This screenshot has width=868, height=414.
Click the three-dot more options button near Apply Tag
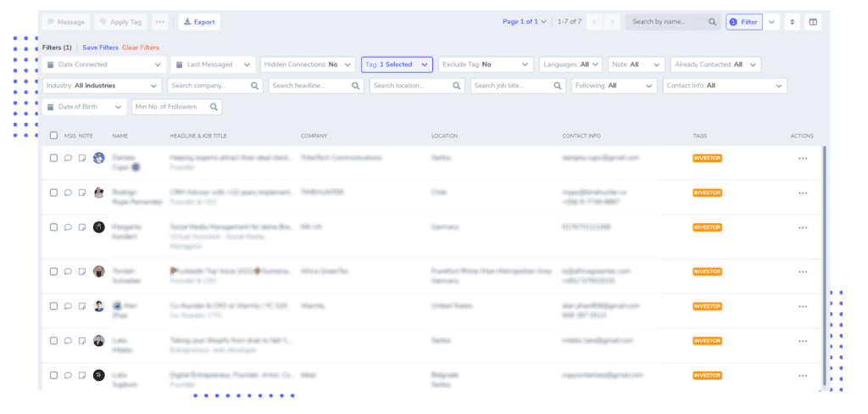point(160,22)
